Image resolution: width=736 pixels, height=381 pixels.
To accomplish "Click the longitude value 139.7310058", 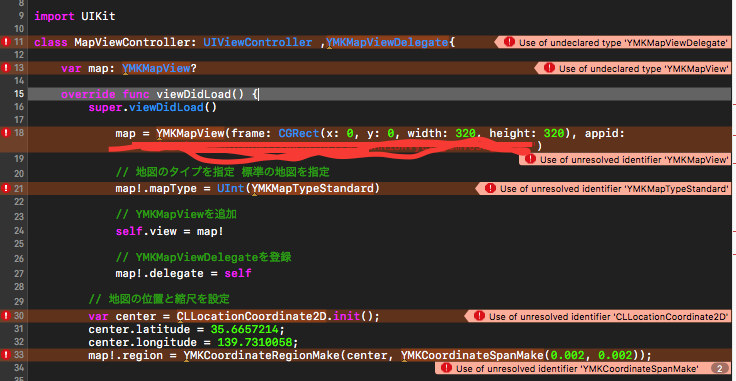I will (254, 342).
